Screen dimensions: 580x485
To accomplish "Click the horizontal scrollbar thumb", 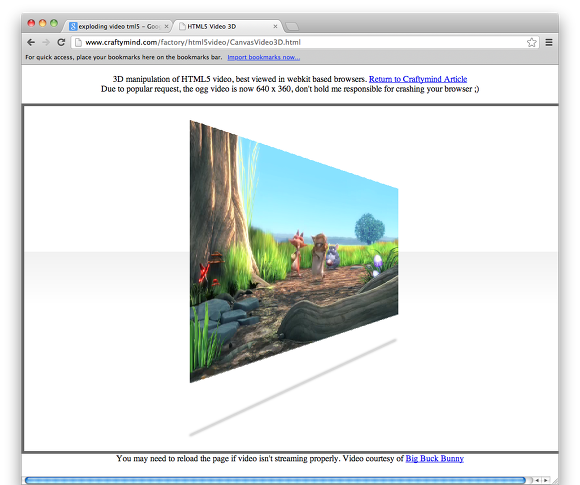I will (275, 480).
